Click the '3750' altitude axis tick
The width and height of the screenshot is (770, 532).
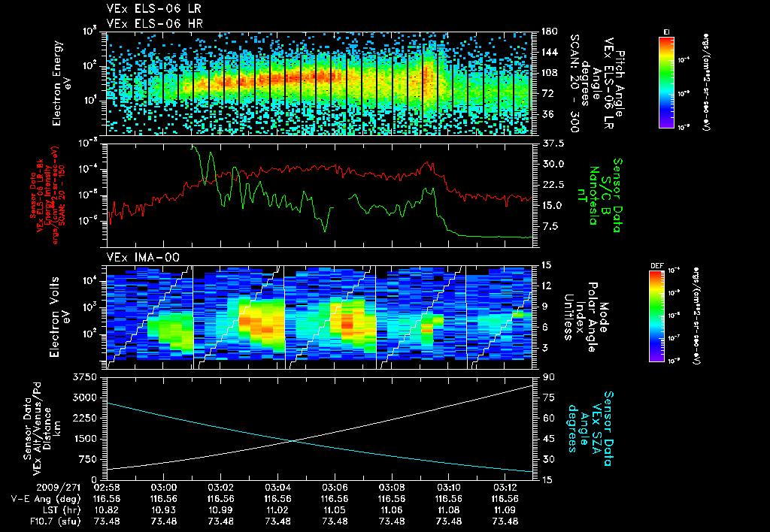pyautogui.click(x=86, y=377)
